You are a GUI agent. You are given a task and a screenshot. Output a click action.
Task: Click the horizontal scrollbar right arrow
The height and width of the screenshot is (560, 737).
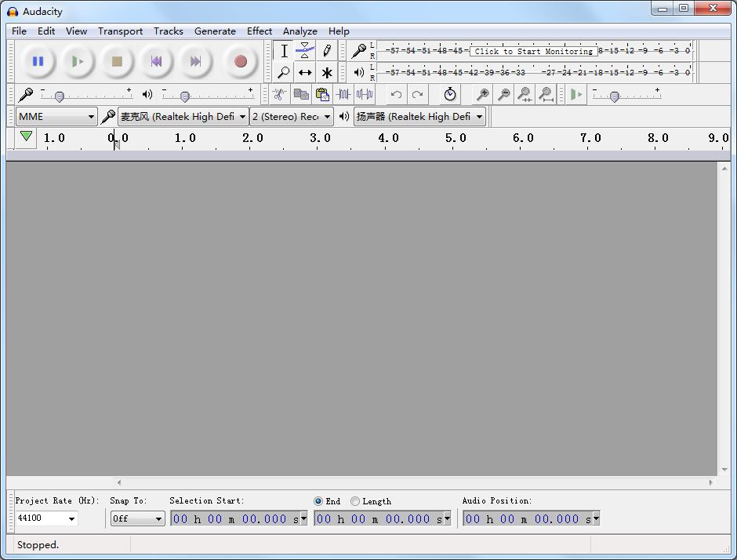click(710, 482)
